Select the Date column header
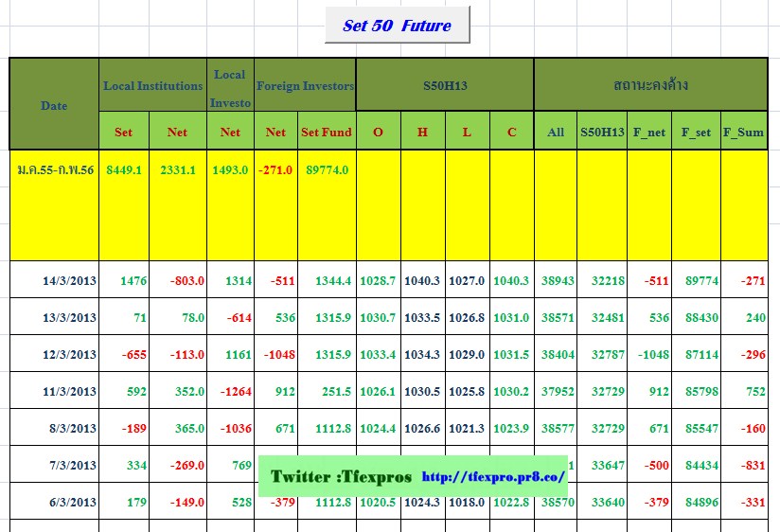Viewport: 780px width, 532px height. [54, 104]
